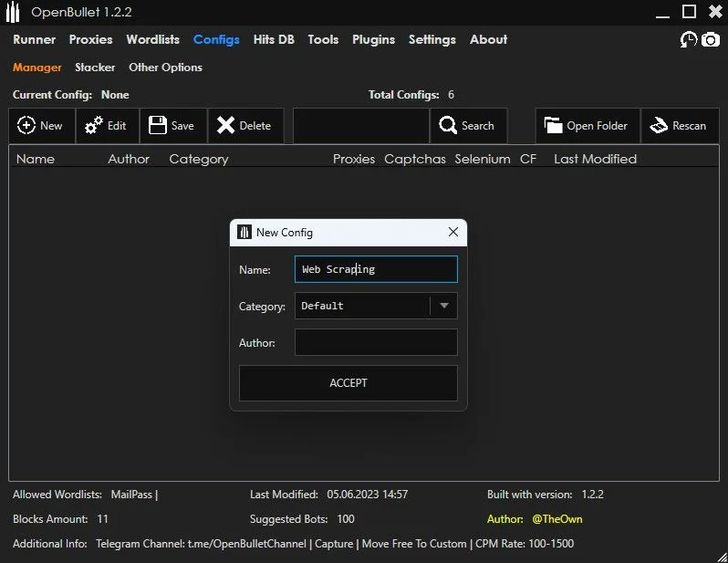Click the history clock icon in header
728x563 pixels.
[x=689, y=39]
